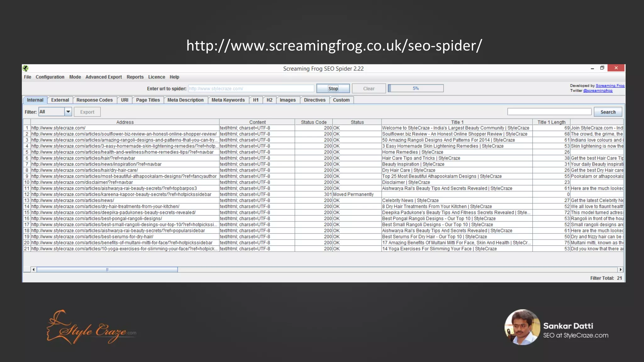
Task: Switch to the Internal tab
Action: coord(35,100)
